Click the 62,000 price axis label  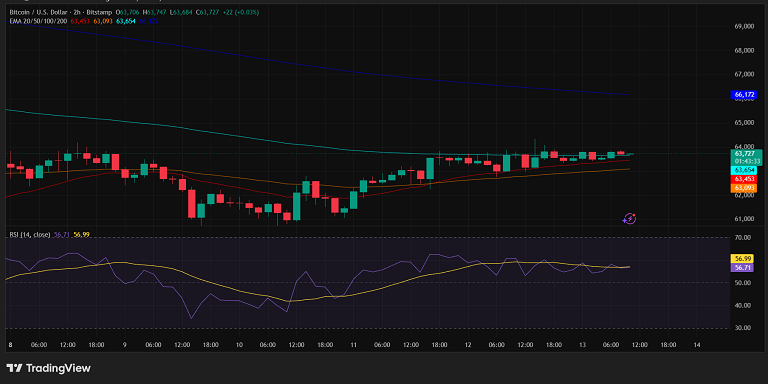pos(744,195)
